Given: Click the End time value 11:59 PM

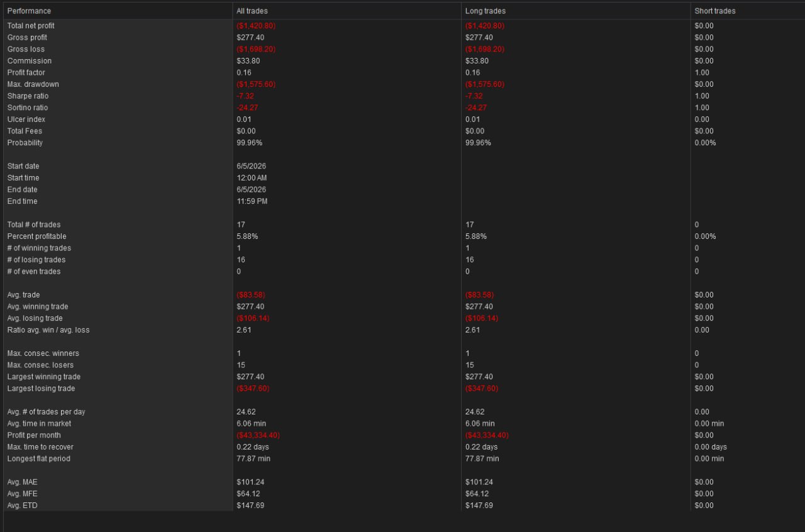Looking at the screenshot, I should tap(252, 201).
